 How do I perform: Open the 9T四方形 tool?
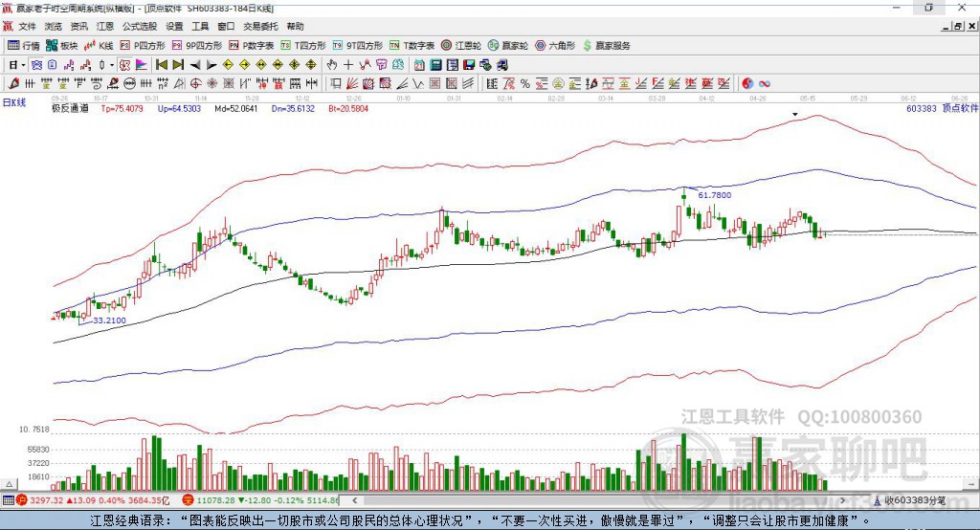click(x=358, y=46)
